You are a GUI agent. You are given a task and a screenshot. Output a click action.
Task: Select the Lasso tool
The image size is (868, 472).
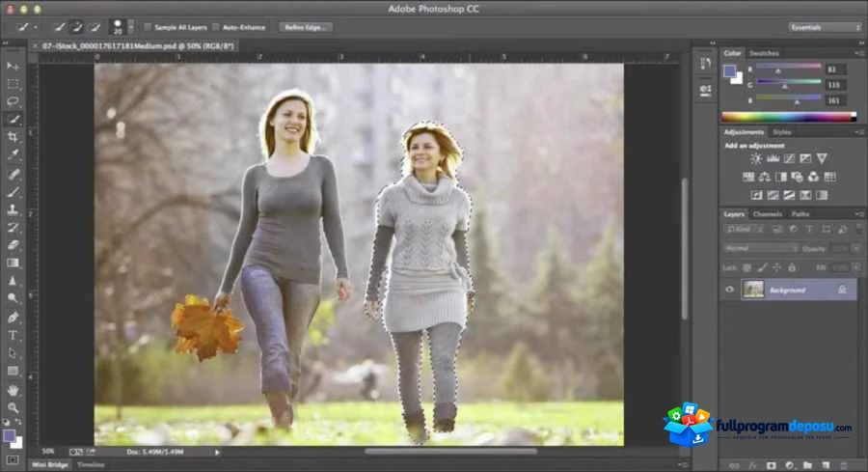(13, 101)
